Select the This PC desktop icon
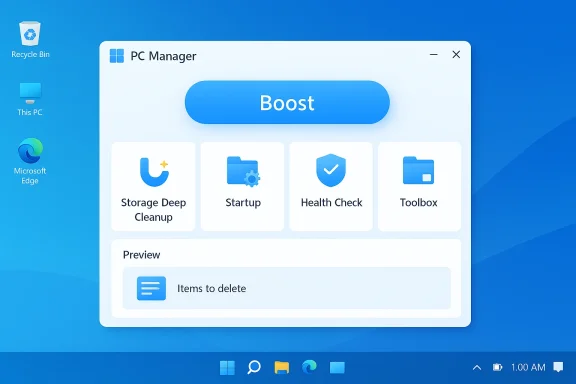 pos(30,99)
